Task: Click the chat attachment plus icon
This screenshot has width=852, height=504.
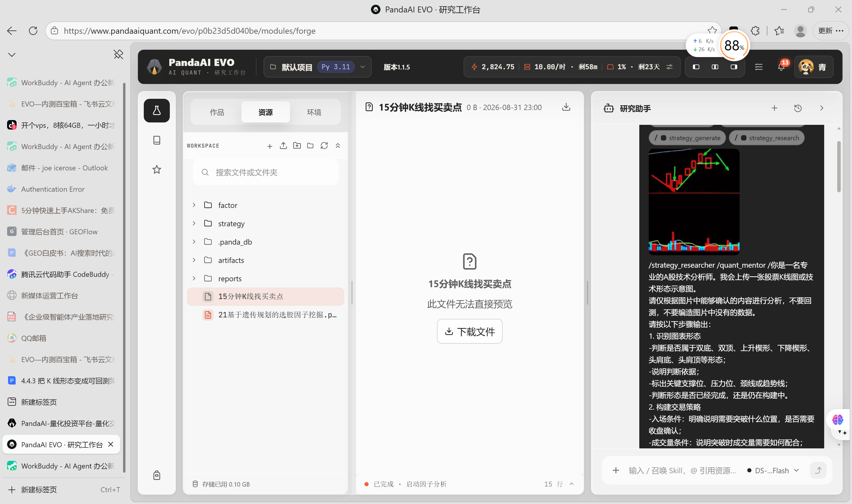Action: click(616, 470)
